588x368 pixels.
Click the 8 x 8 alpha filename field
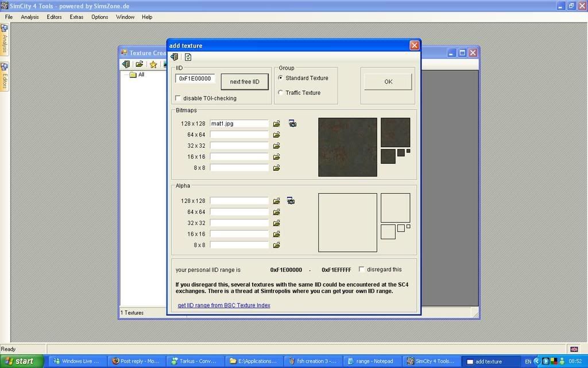pyautogui.click(x=239, y=245)
